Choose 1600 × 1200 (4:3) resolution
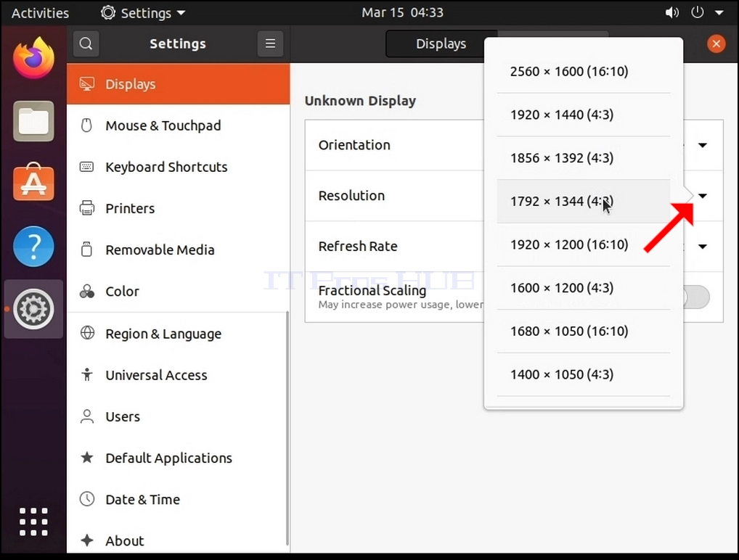This screenshot has width=739, height=560. coord(584,288)
